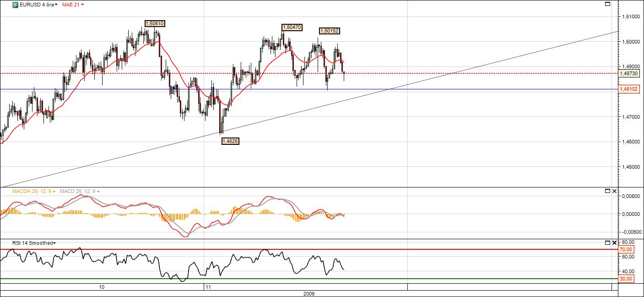Click the RSI 30,00 level tag
644x297 pixels.
(x=626, y=279)
